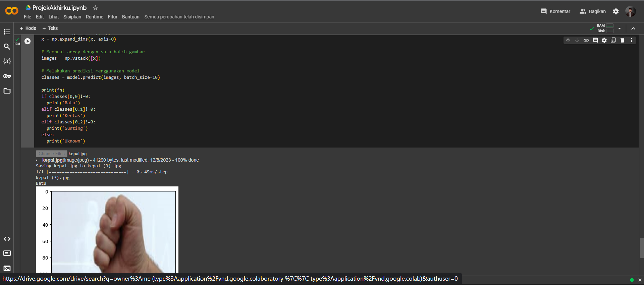The width and height of the screenshot is (644, 285).
Task: Expand the RAM Disk connection dropdown arrow
Action: click(x=620, y=28)
